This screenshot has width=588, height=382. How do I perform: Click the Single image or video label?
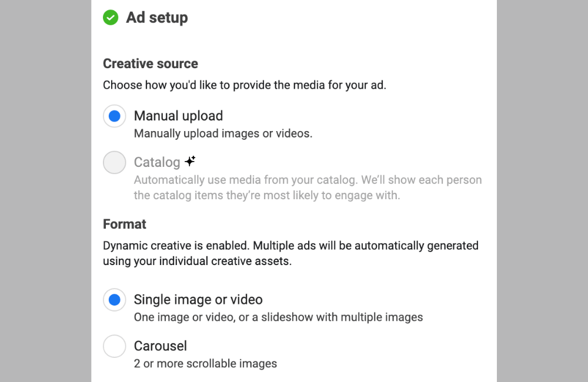[x=198, y=300]
